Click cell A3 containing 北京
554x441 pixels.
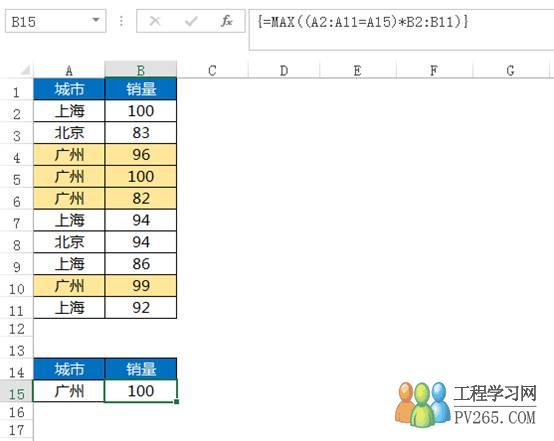tap(69, 133)
